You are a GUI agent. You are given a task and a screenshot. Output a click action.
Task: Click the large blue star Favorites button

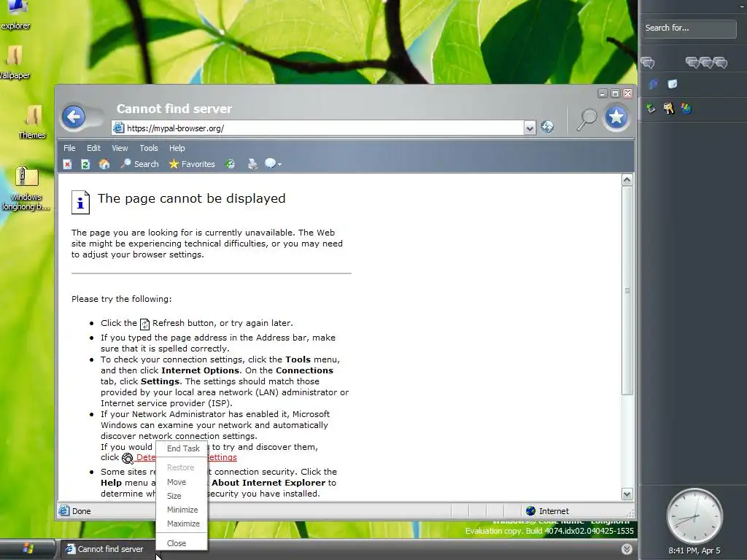click(616, 117)
